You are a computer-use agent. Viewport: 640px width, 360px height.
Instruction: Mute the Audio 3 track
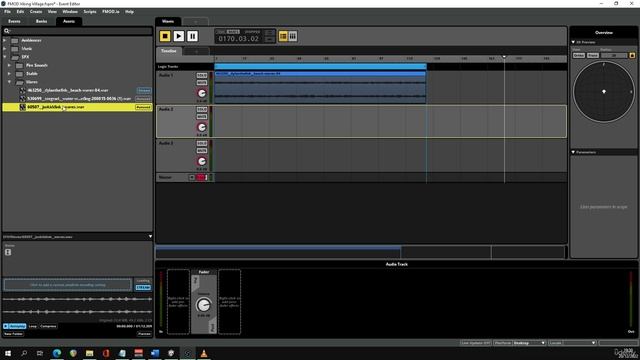point(202,151)
